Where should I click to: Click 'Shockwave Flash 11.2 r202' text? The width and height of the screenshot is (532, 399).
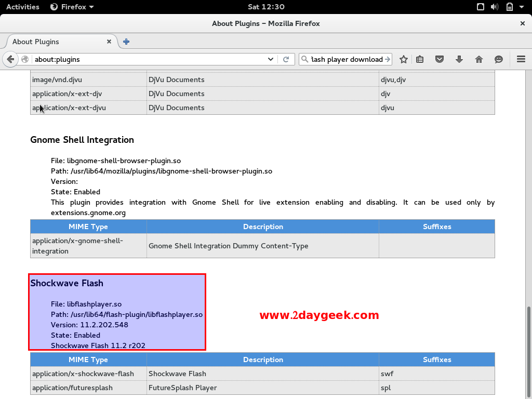(98, 345)
